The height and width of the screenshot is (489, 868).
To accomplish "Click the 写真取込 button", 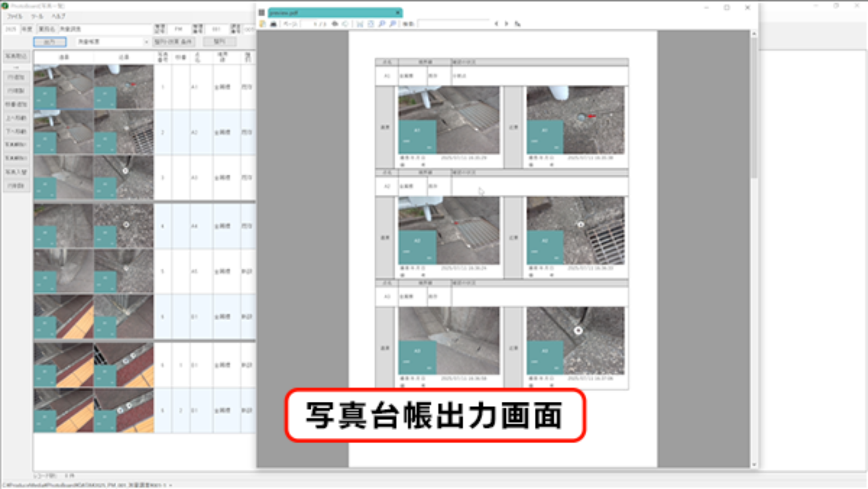I will (16, 56).
